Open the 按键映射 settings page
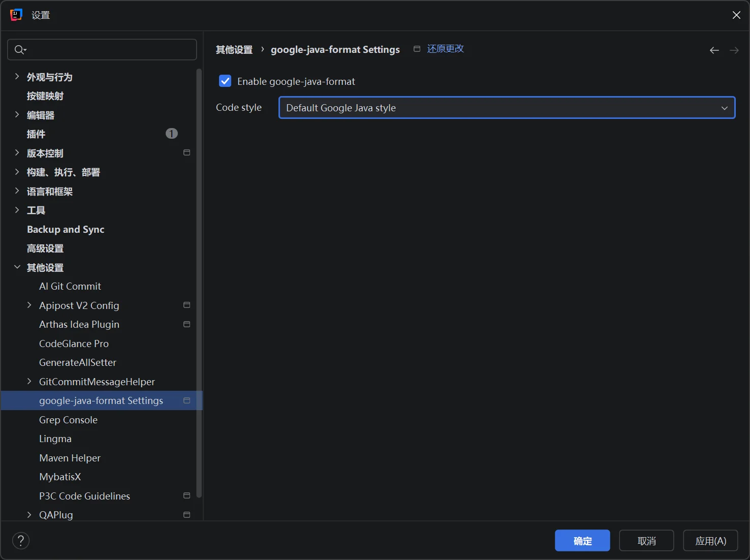This screenshot has height=560, width=750. 45,96
